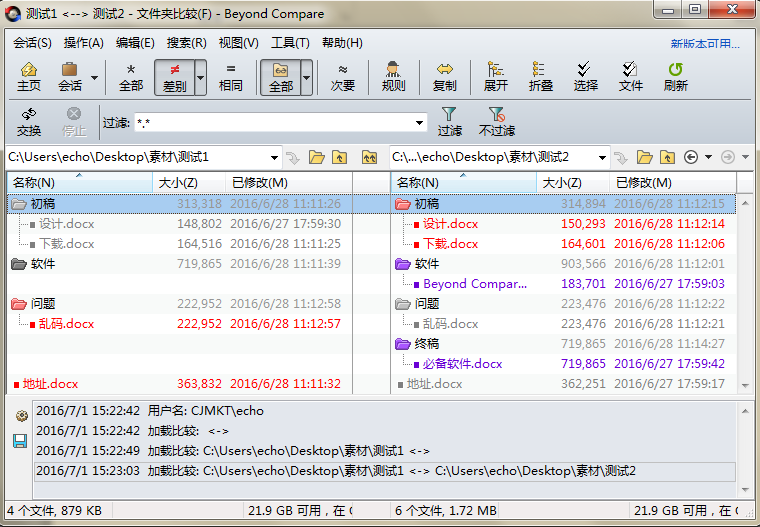Select right pane 下载.docx file

point(563,244)
